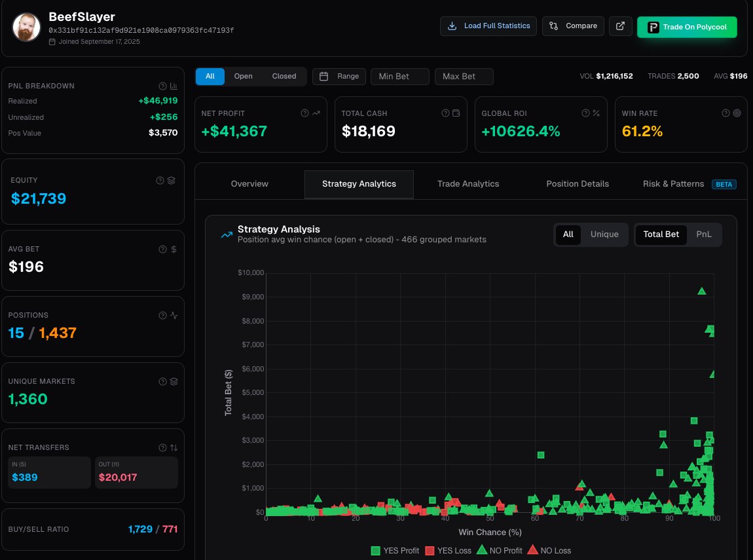Click the Trade On Polycool button

tap(687, 27)
